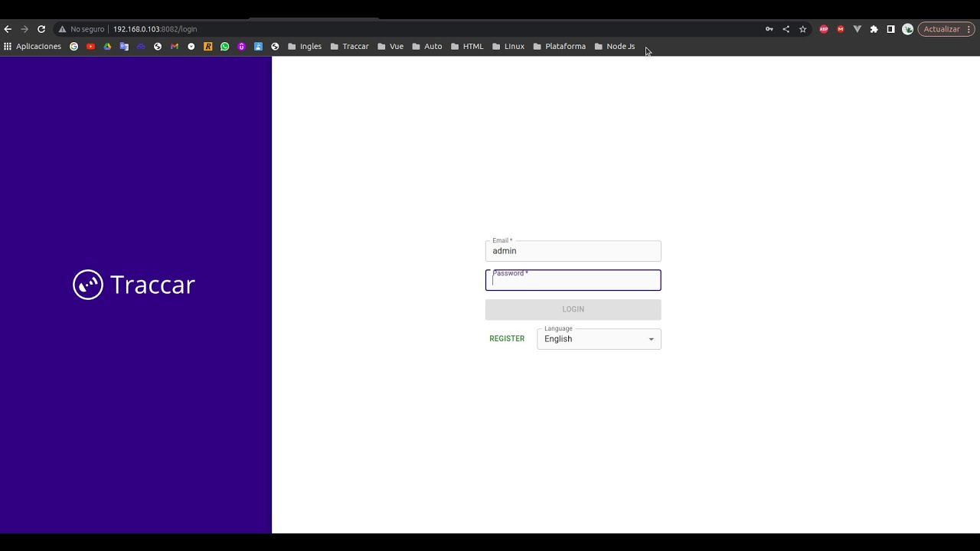Open the Google Drive bookmark icon
This screenshot has width=980, height=551.
pyautogui.click(x=108, y=47)
